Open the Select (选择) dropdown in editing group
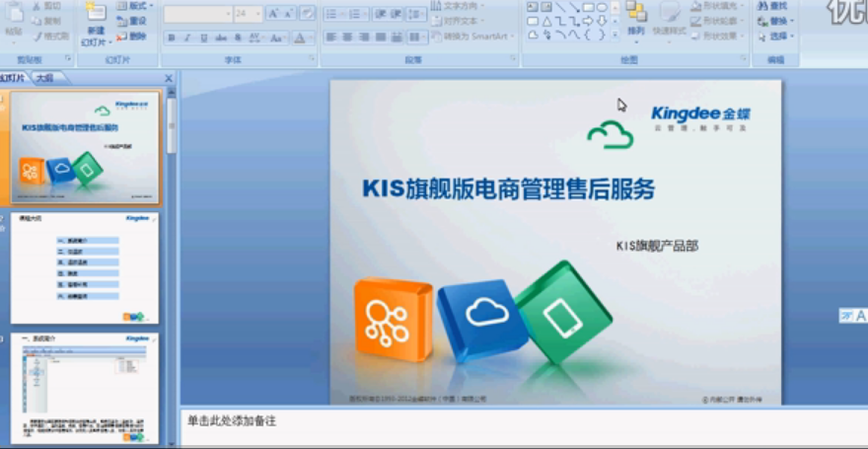Image resolution: width=868 pixels, height=449 pixels. (776, 36)
